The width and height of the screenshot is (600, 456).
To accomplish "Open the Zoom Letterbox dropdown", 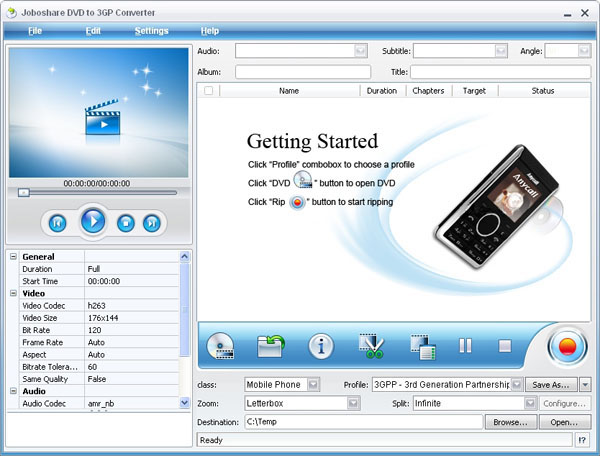I will [x=353, y=403].
